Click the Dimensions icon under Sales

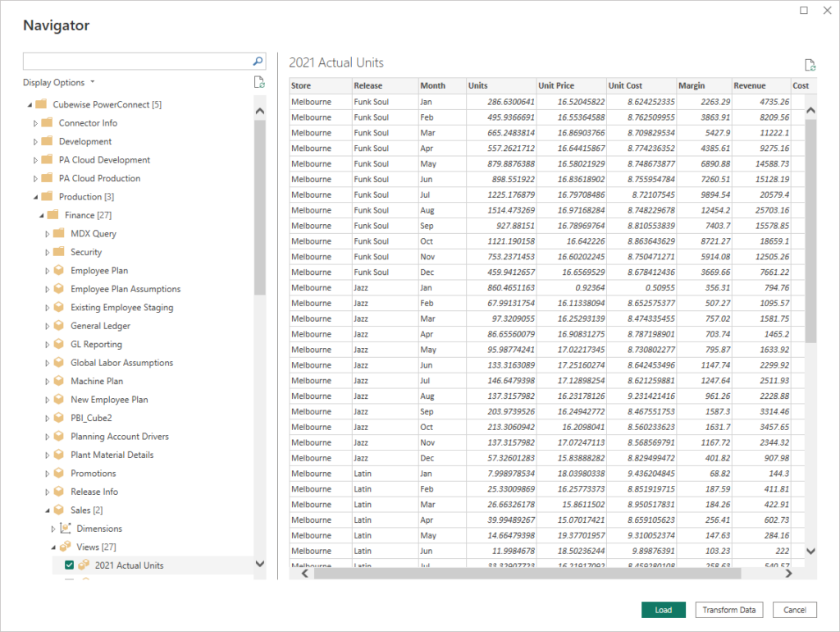pyautogui.click(x=66, y=529)
